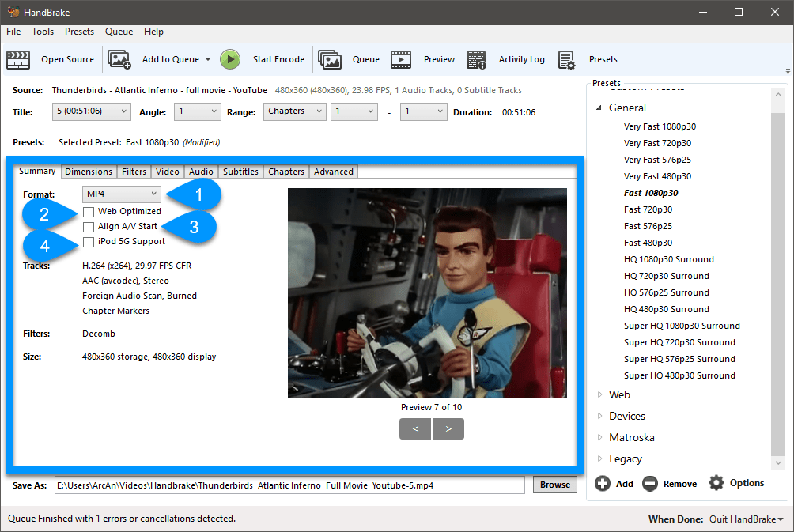Switch to the Subtitles tab
This screenshot has height=532, width=794.
[240, 172]
